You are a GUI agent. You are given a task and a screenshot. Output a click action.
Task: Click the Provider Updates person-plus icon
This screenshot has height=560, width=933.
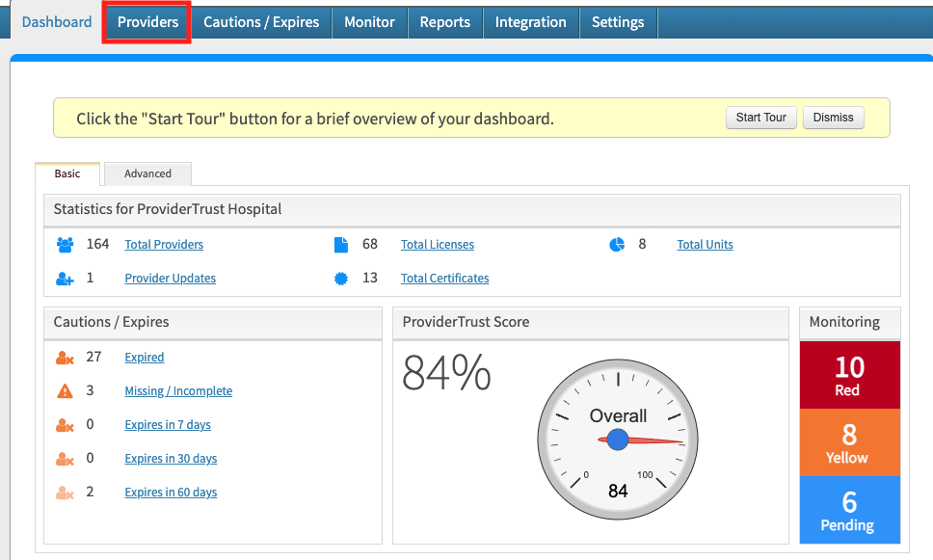[x=65, y=279]
